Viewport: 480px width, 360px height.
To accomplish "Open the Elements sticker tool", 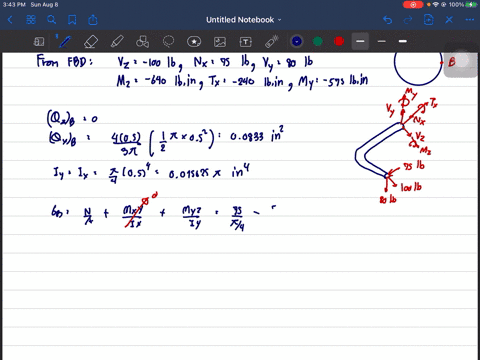I will 194,42.
